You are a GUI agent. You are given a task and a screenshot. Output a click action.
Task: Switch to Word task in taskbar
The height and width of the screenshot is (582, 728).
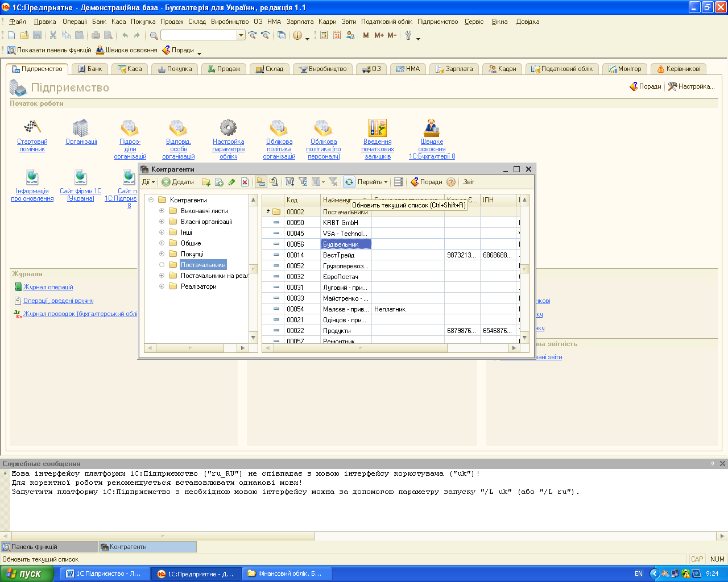(105, 573)
